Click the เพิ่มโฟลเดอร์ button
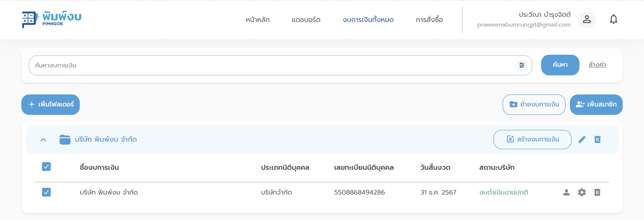This screenshot has height=220, width=644. (x=51, y=104)
